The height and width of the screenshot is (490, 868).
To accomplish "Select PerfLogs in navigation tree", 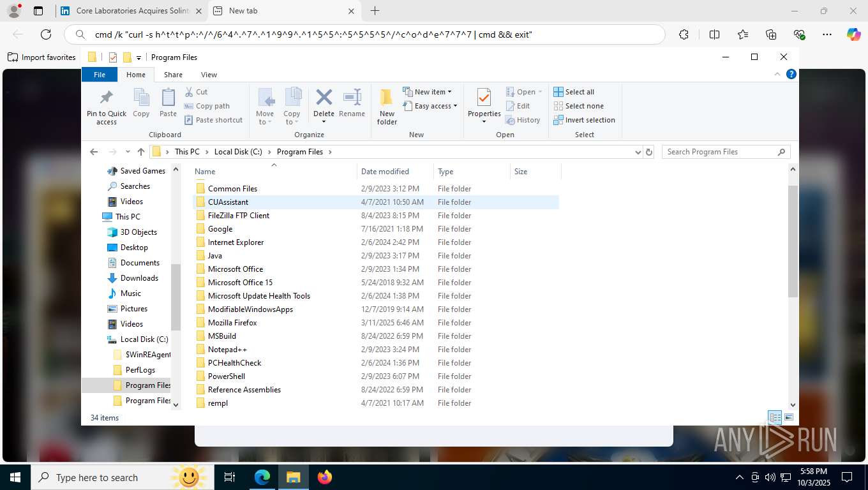I will point(140,370).
